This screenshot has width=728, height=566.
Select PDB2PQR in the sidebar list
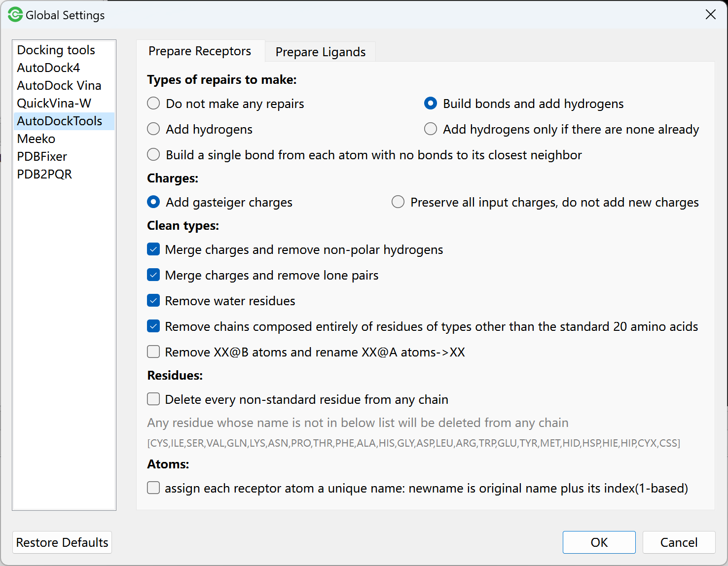coord(64,174)
